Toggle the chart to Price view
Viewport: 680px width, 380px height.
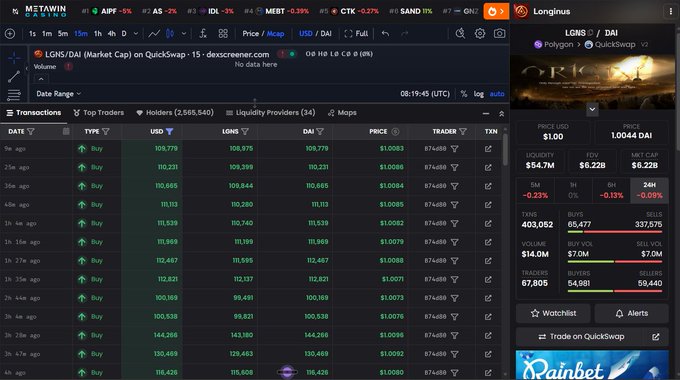point(250,33)
